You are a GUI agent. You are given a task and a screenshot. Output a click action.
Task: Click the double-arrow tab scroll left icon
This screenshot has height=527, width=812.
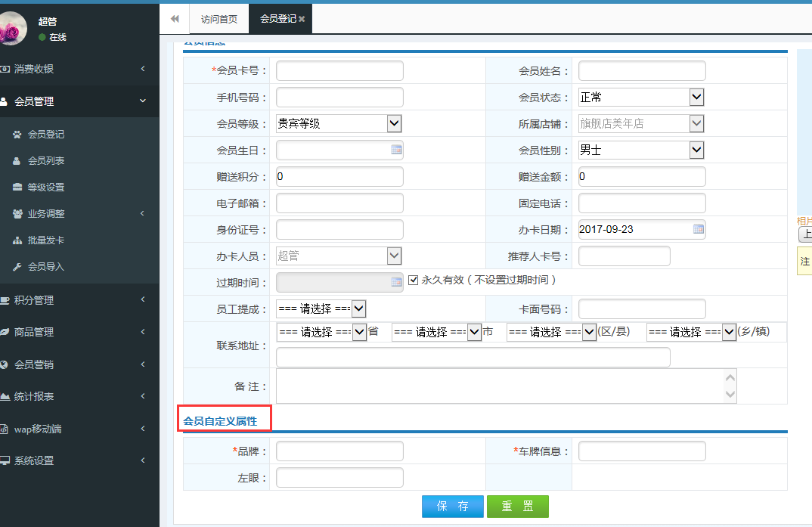(x=175, y=19)
